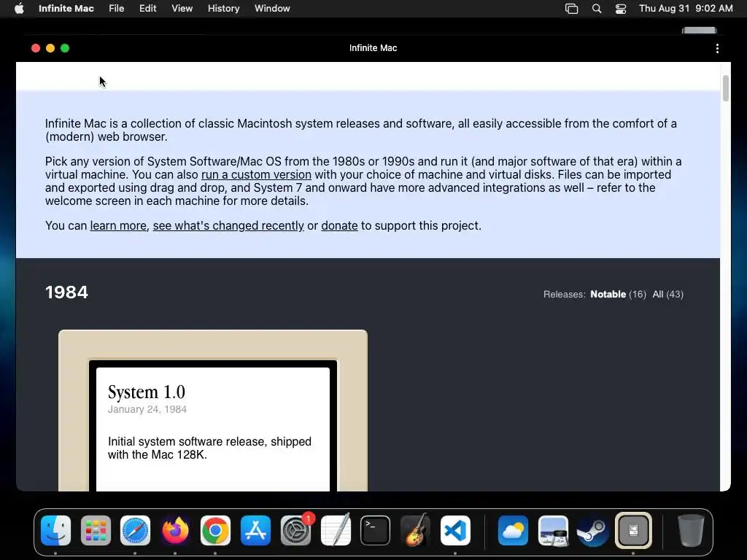This screenshot has width=747, height=560.
Task: Open the Edit menu
Action: 147,9
